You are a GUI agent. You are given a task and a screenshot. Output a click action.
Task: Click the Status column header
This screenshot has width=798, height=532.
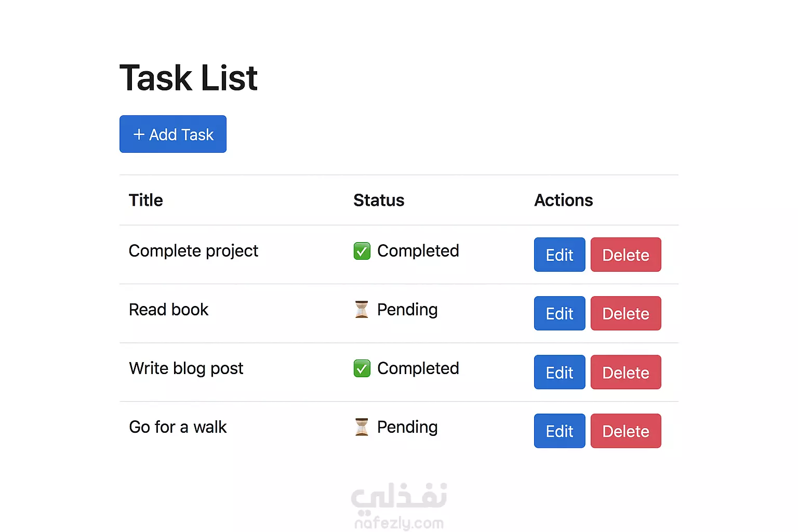[x=379, y=200]
